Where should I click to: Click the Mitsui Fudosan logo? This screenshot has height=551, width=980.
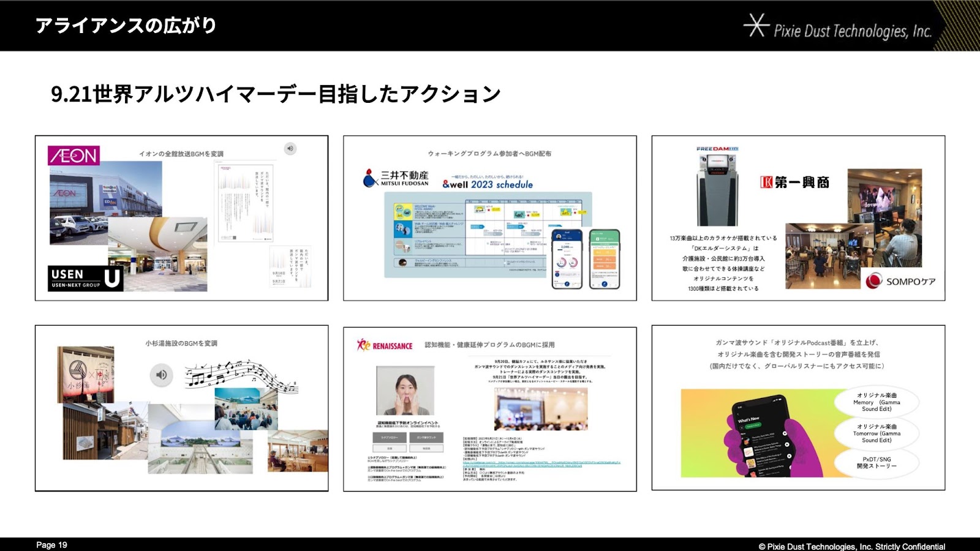[x=396, y=178]
